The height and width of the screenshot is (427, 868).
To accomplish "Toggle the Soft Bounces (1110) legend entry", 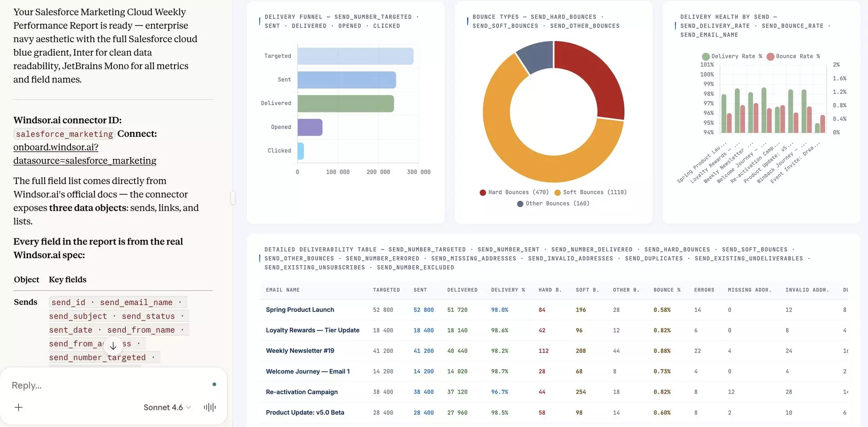I will click(591, 192).
